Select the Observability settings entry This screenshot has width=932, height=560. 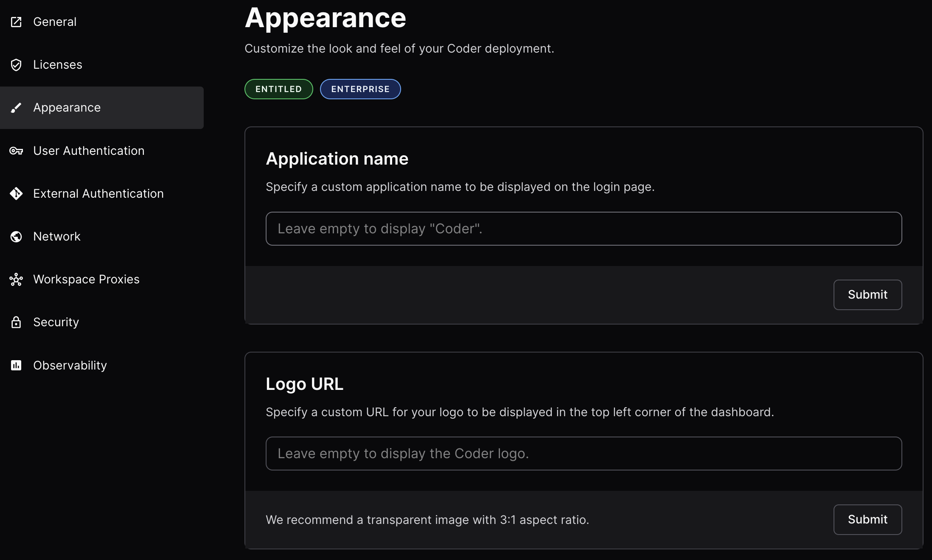click(x=70, y=365)
